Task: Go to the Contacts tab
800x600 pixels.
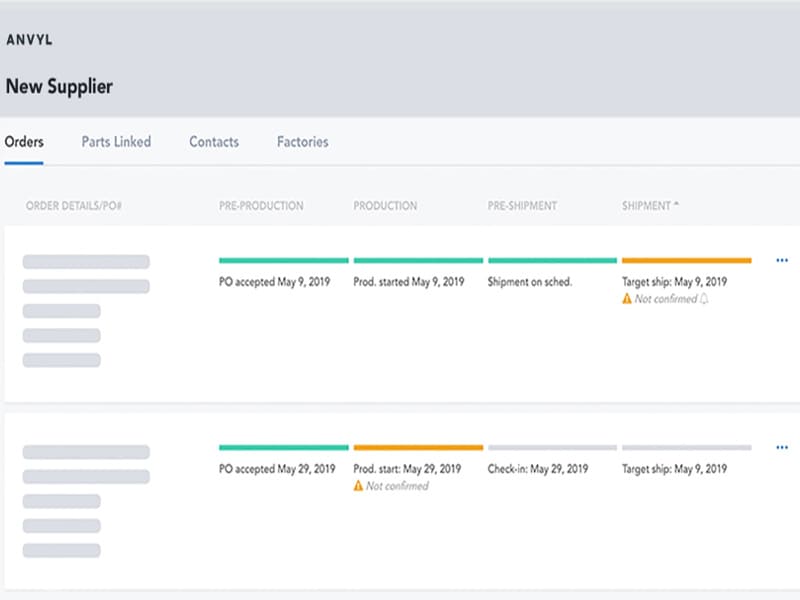Action: [214, 142]
